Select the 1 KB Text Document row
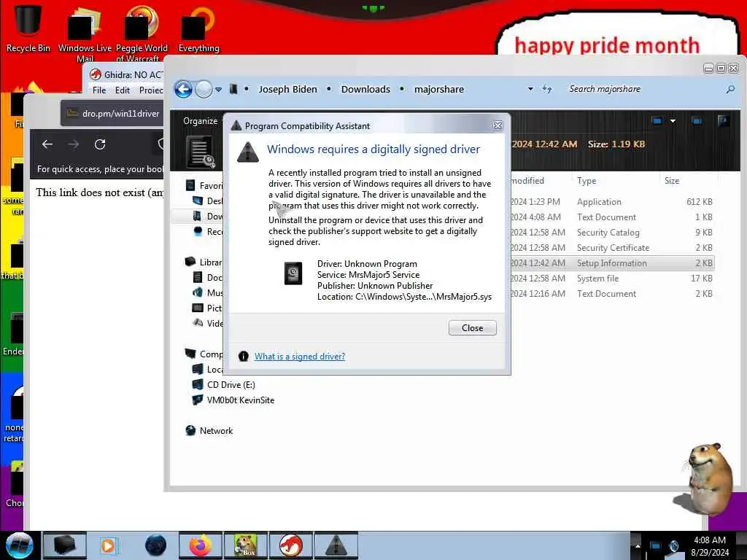The image size is (747, 560). 612,217
